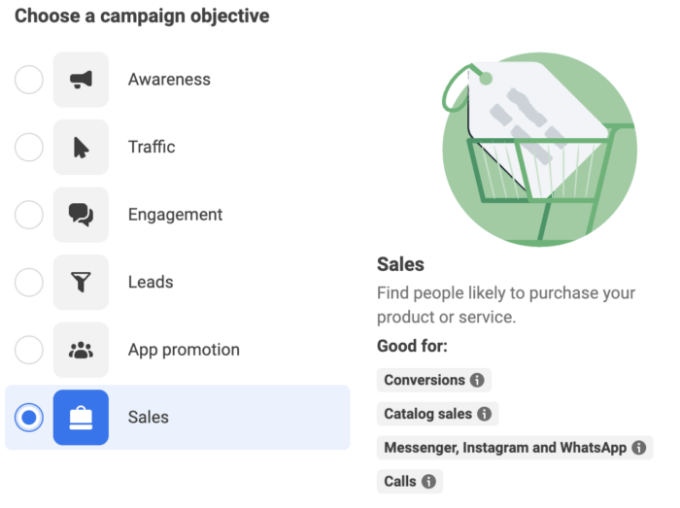Click the Sales shopping bag icon
Viewport: 680px width, 508px height.
click(81, 417)
